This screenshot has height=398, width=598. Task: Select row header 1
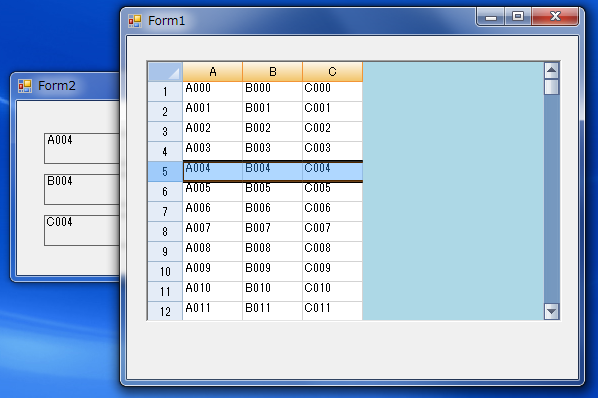coord(165,91)
